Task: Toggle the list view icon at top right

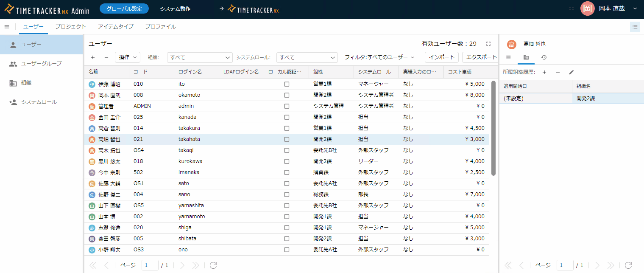Action: coord(635,27)
